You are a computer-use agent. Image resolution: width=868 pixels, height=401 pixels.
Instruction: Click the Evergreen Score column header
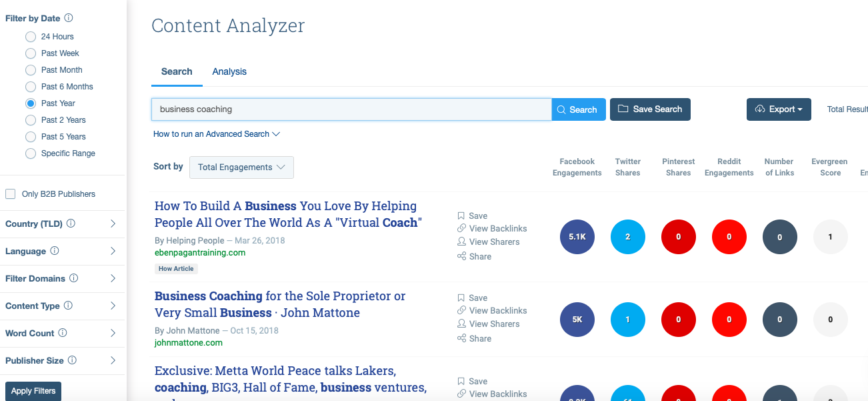[x=830, y=167]
